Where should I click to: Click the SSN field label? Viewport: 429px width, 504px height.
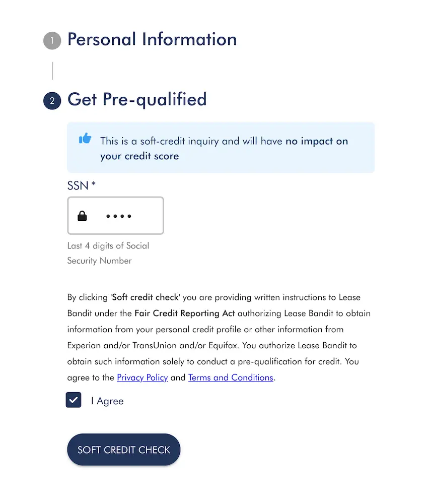coord(81,185)
